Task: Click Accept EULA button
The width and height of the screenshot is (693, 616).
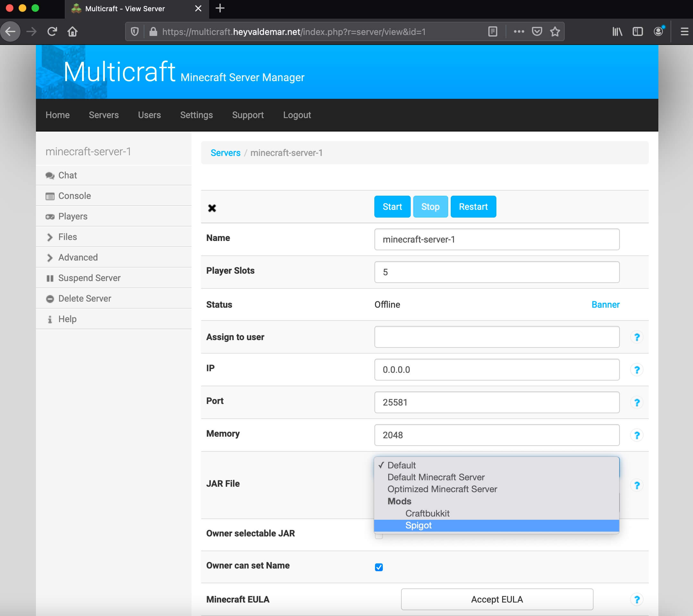Action: pos(497,599)
